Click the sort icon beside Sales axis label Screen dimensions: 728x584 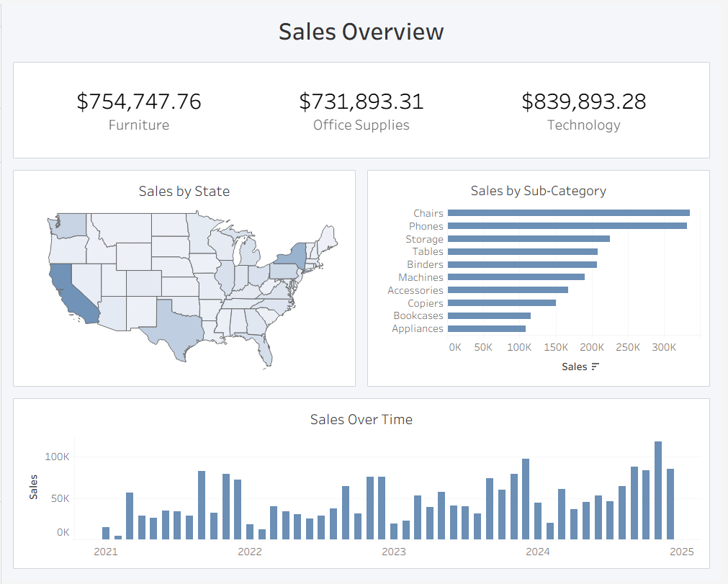tap(595, 367)
